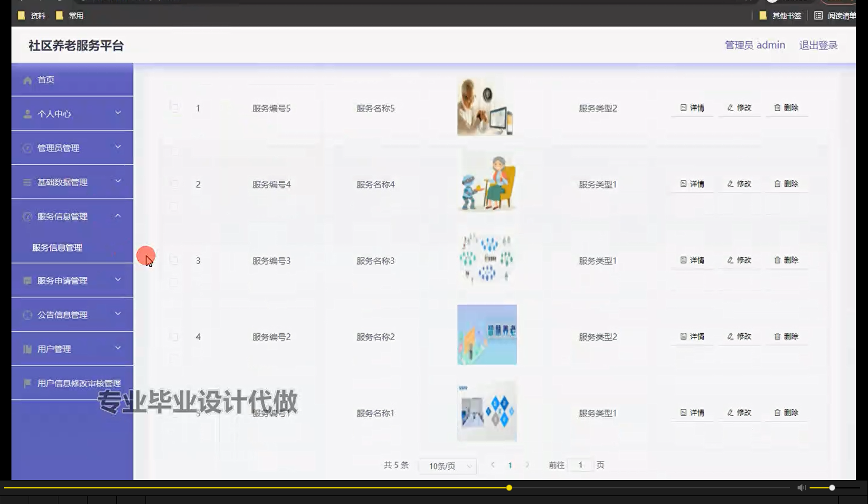This screenshot has width=868, height=504.
Task: Click the 详情 icon for 服务名称5
Action: tap(683, 107)
